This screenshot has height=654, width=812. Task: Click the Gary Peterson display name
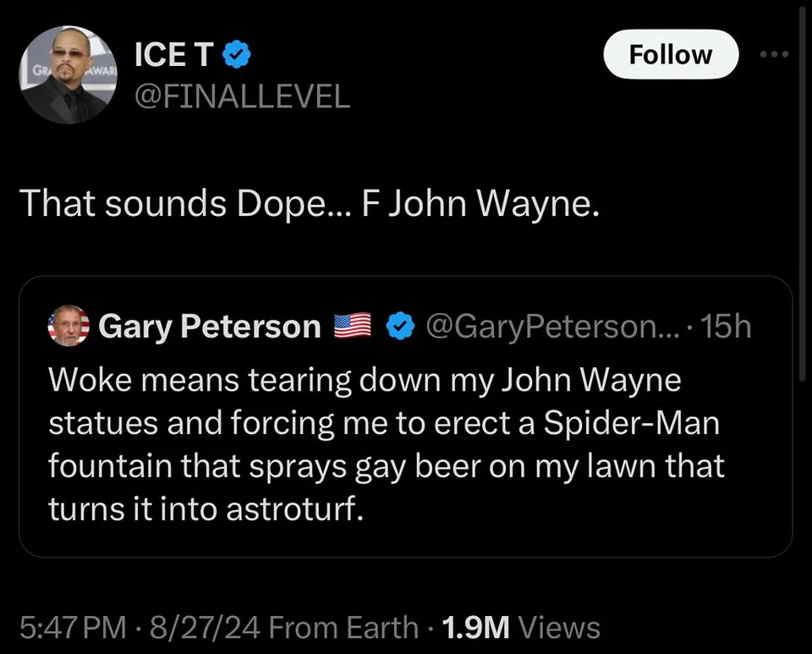click(209, 327)
